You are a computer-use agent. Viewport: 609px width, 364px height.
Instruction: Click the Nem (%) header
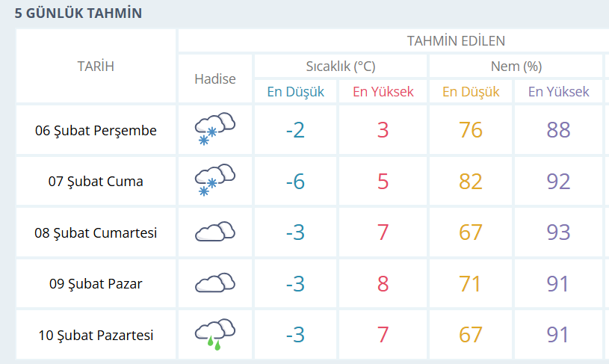pyautogui.click(x=516, y=67)
